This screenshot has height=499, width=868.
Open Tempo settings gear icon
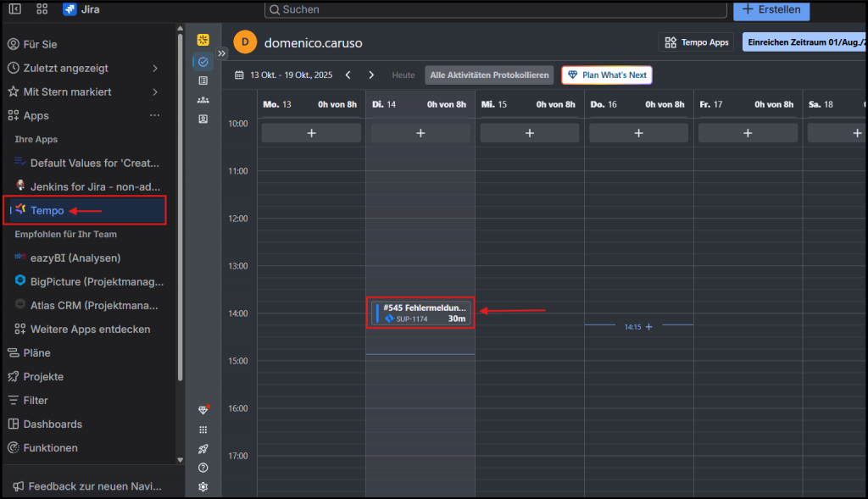203,486
